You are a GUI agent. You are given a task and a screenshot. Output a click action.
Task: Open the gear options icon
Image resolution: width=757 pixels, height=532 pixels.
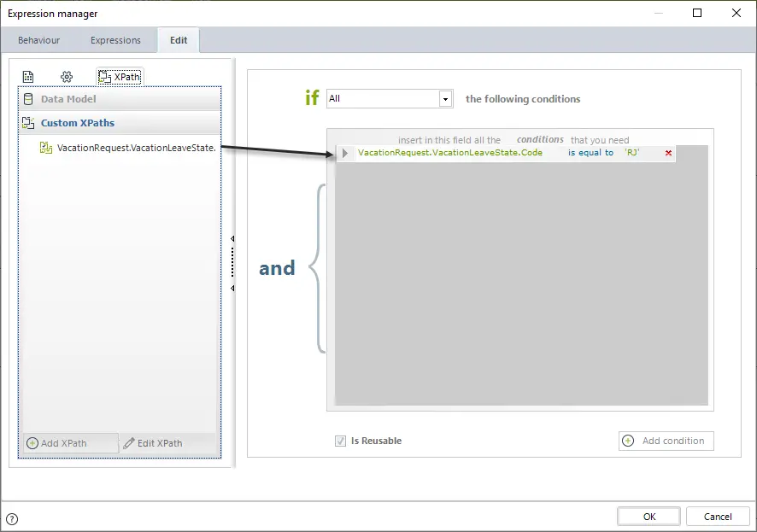pos(67,77)
